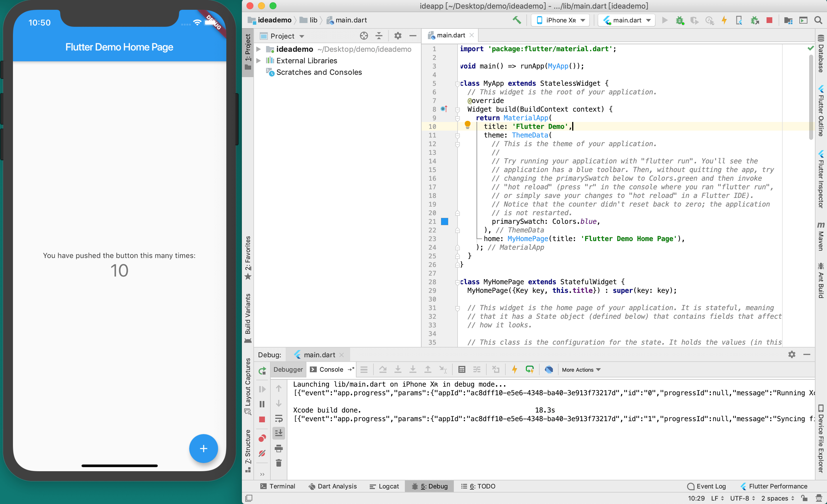Toggle mute breakpoints icon
The width and height of the screenshot is (827, 504).
click(262, 453)
